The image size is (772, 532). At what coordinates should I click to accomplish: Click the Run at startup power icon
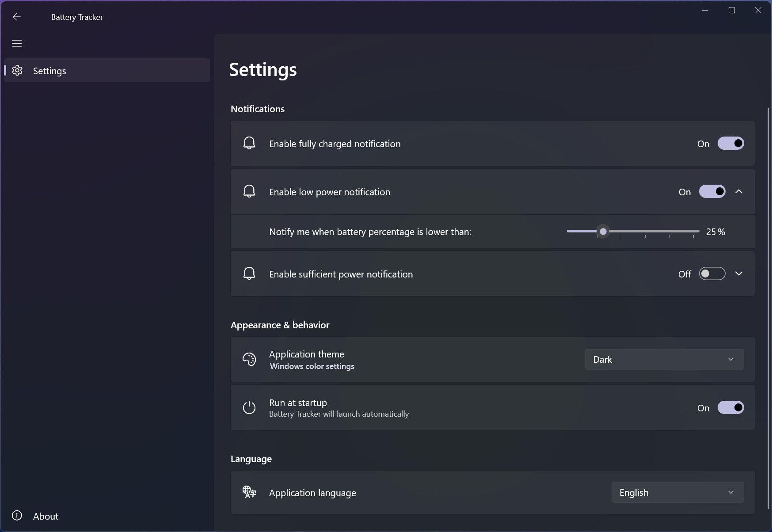(x=249, y=407)
